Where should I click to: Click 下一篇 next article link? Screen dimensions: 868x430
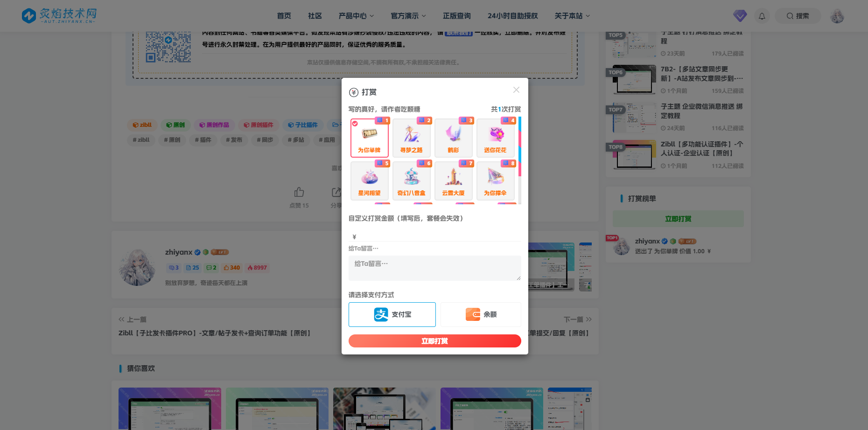pos(578,319)
